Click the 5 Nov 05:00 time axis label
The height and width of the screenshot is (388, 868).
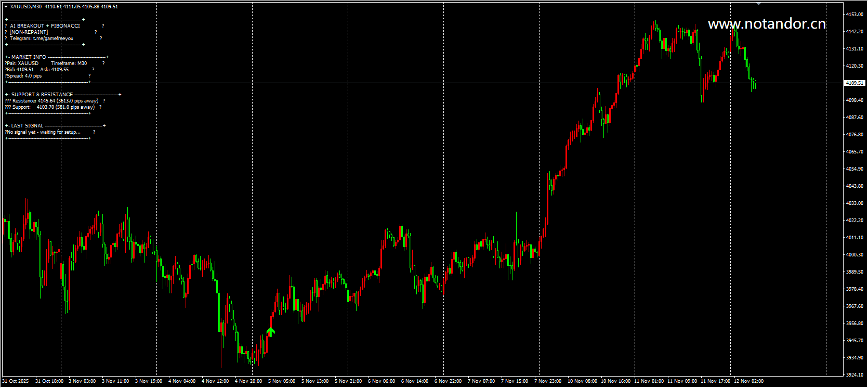click(x=282, y=381)
